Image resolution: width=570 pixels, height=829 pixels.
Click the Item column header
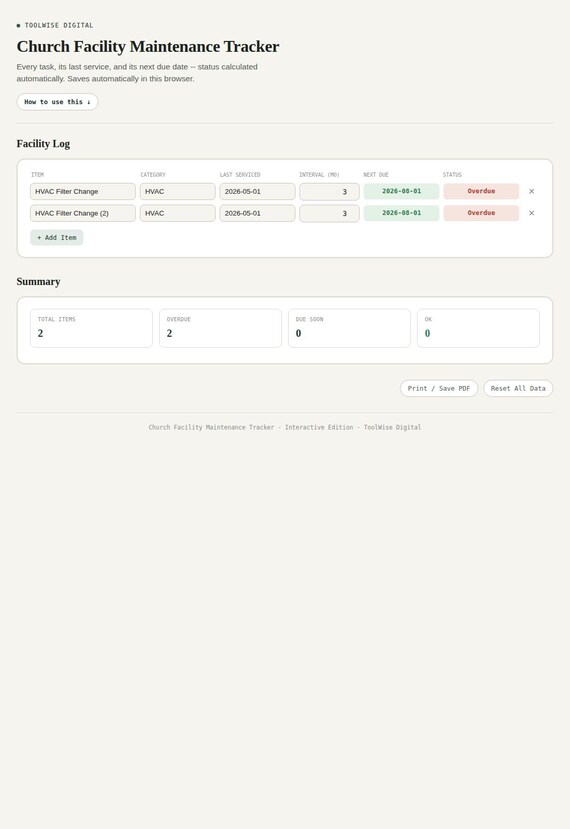point(38,174)
